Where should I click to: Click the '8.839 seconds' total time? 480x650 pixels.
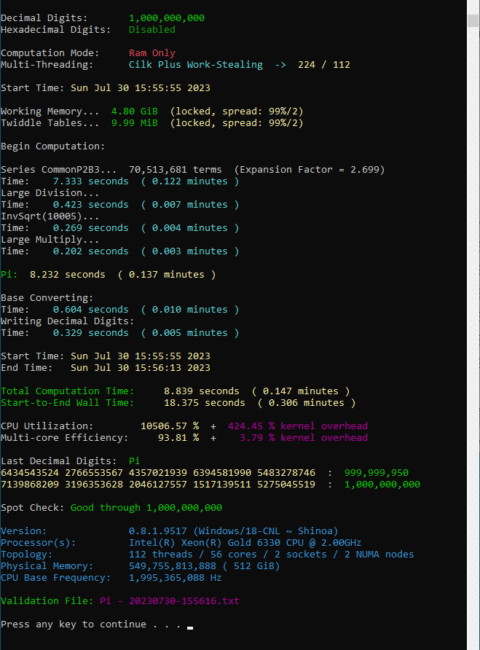tap(201, 391)
